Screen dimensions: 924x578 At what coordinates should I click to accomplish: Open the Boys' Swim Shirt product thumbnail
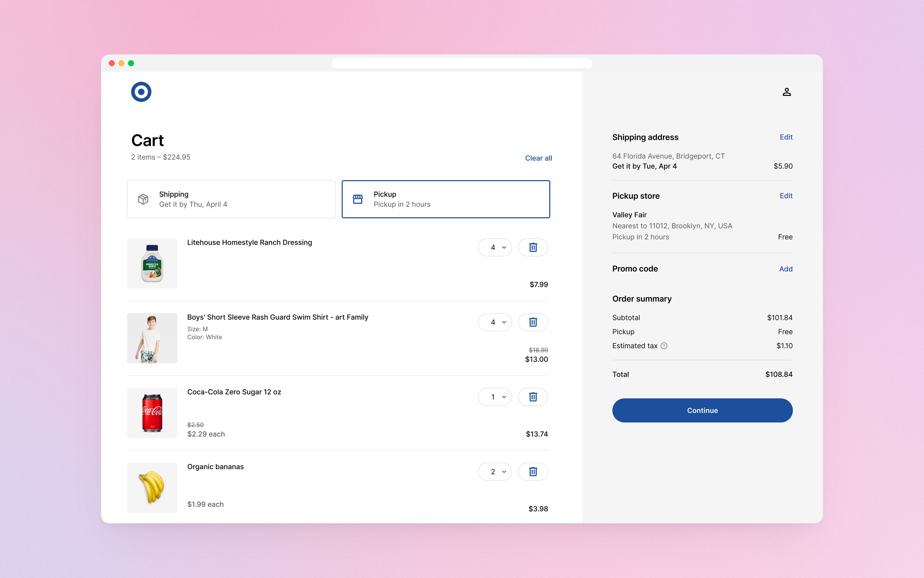[x=152, y=338]
